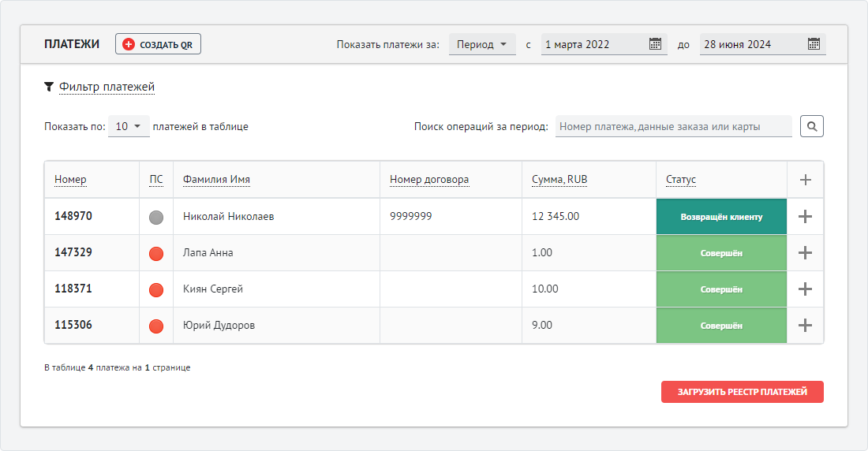Open rows-per-page dropdown showing 10

pyautogui.click(x=129, y=126)
